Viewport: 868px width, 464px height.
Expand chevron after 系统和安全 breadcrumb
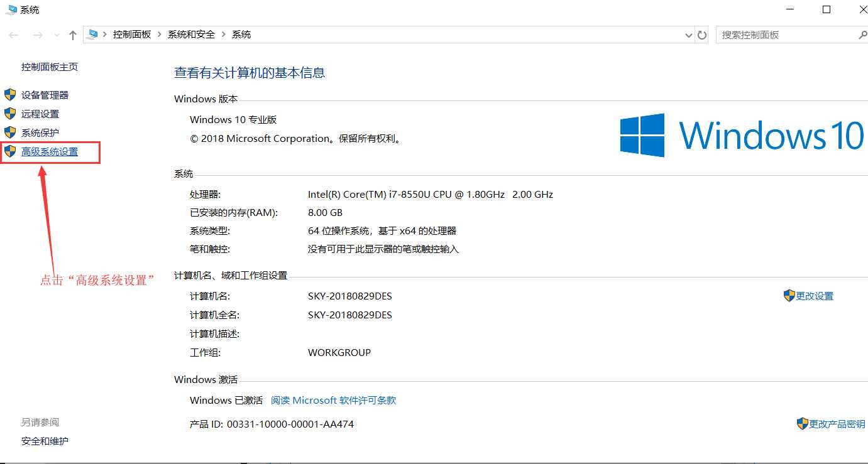click(224, 35)
